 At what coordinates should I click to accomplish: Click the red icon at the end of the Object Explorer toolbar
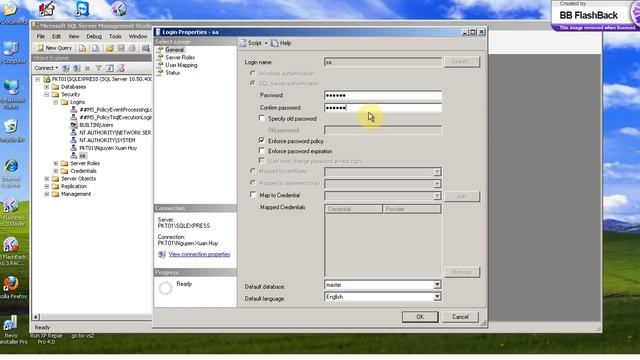121,68
